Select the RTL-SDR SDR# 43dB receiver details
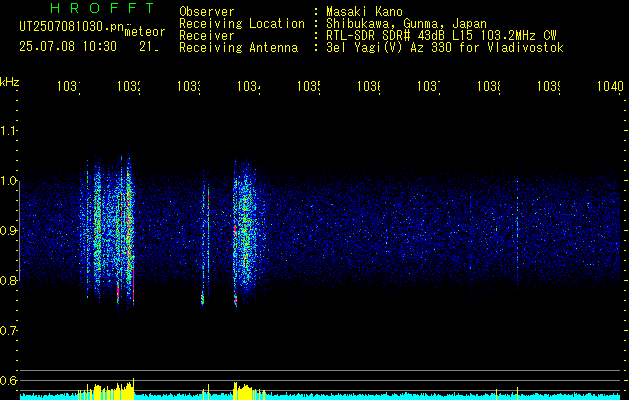 coord(441,36)
